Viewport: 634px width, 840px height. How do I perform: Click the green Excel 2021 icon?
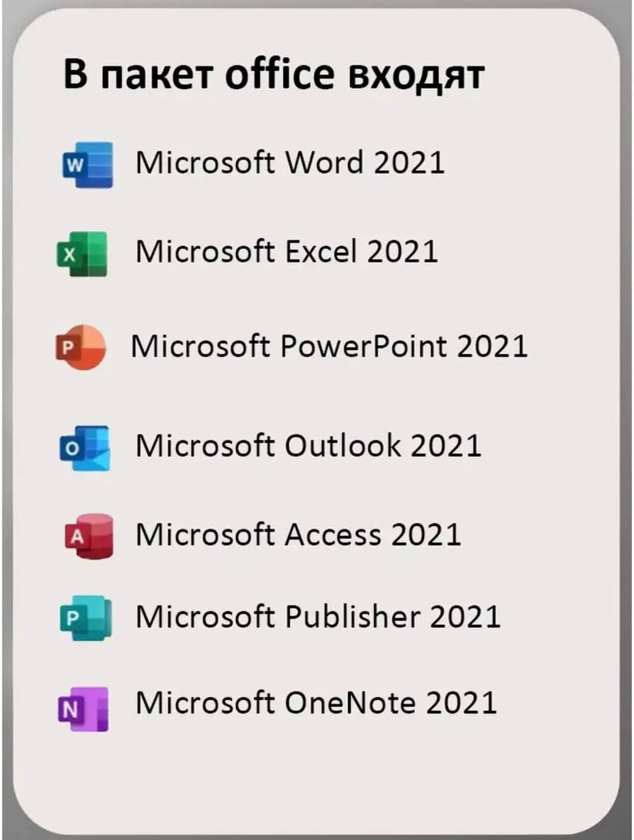[82, 254]
